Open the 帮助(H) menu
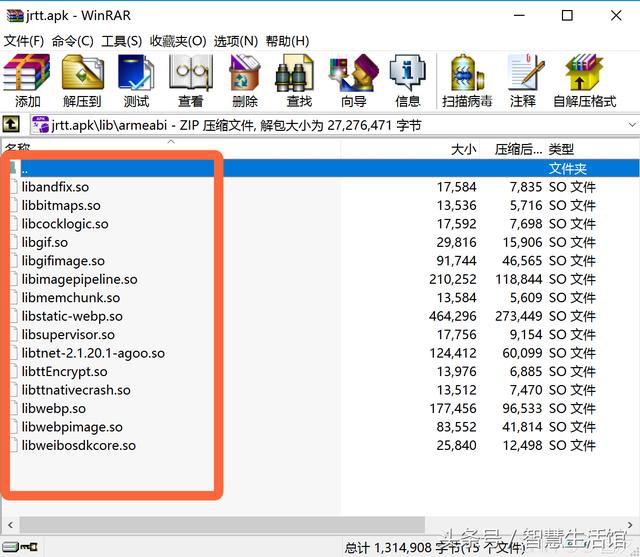 (x=287, y=41)
